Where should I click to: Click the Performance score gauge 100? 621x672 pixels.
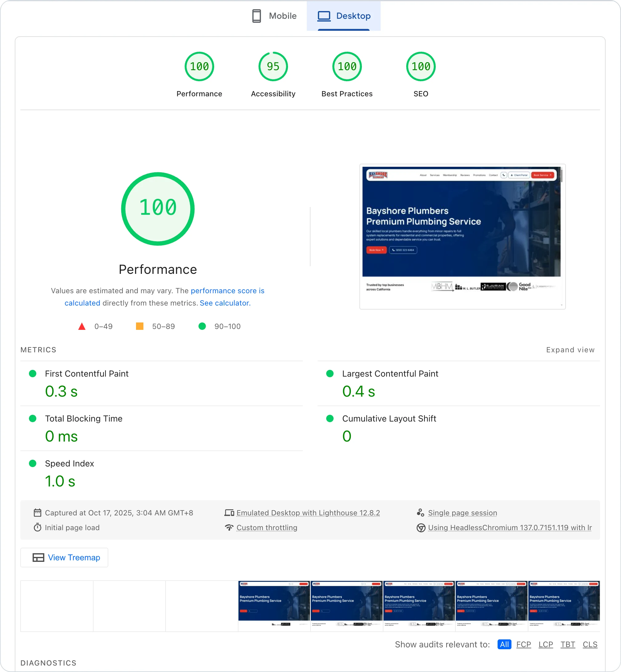199,66
